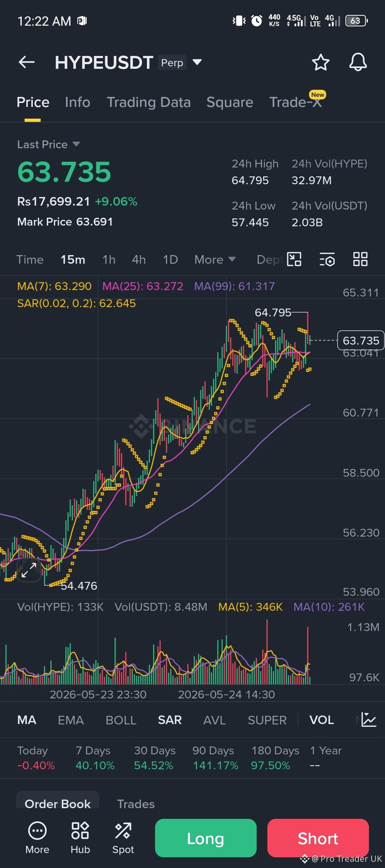This screenshot has width=385, height=868.
Task: Add HYPEUSDT to favorites star
Action: [x=321, y=62]
